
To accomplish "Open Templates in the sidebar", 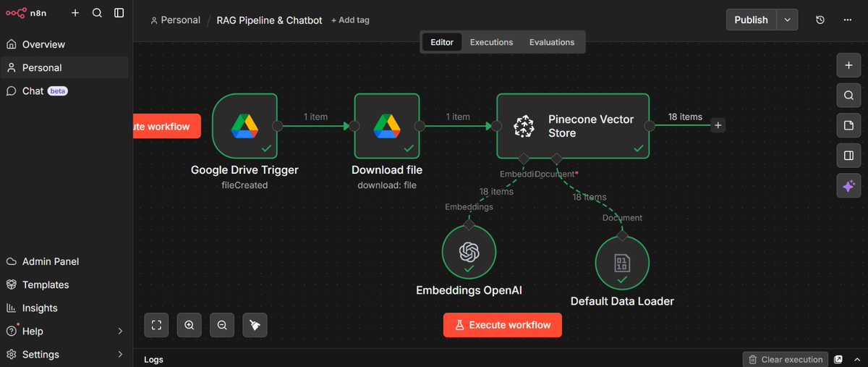I will click(66, 284).
